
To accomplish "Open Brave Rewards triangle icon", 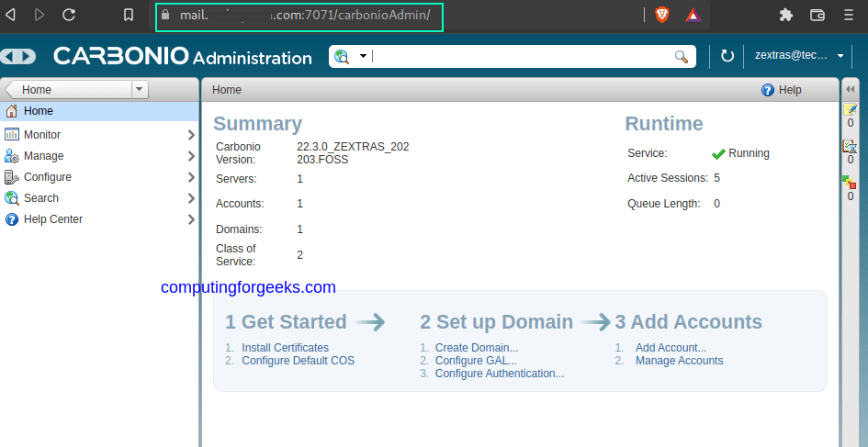I will [x=693, y=15].
